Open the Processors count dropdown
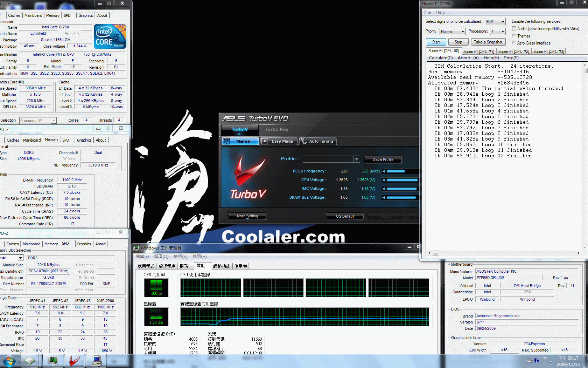Screen dimensions: 588x368 coord(498,32)
